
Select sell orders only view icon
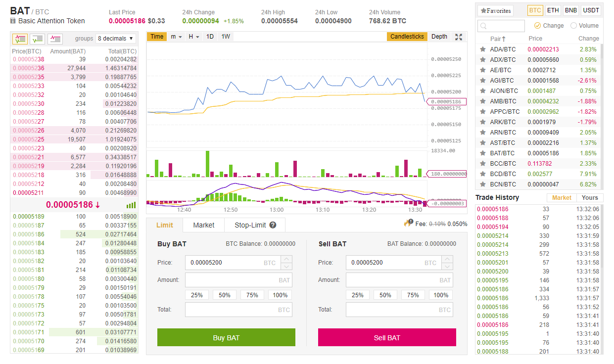point(55,39)
